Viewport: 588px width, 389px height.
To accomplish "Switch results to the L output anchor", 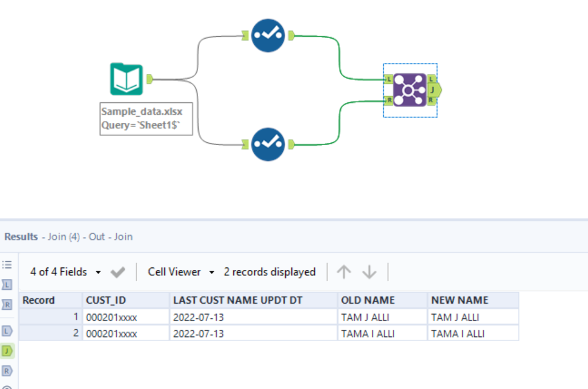I will tap(8, 331).
